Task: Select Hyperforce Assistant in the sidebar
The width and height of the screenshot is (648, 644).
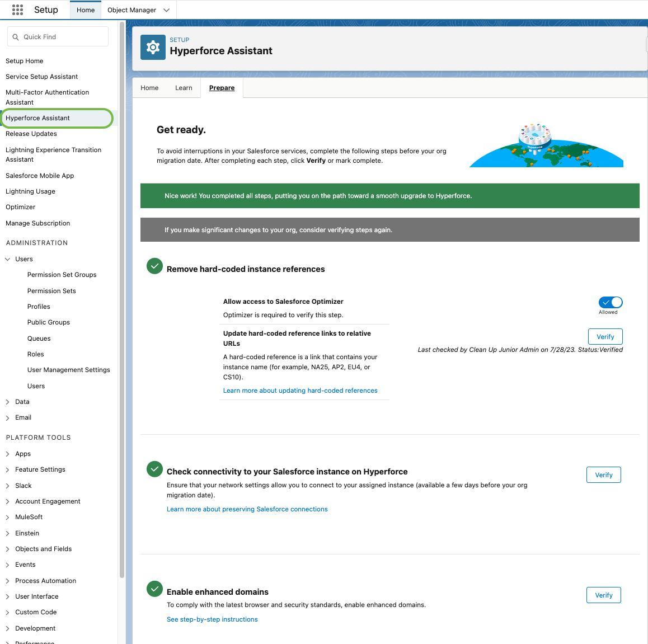Action: click(x=37, y=118)
